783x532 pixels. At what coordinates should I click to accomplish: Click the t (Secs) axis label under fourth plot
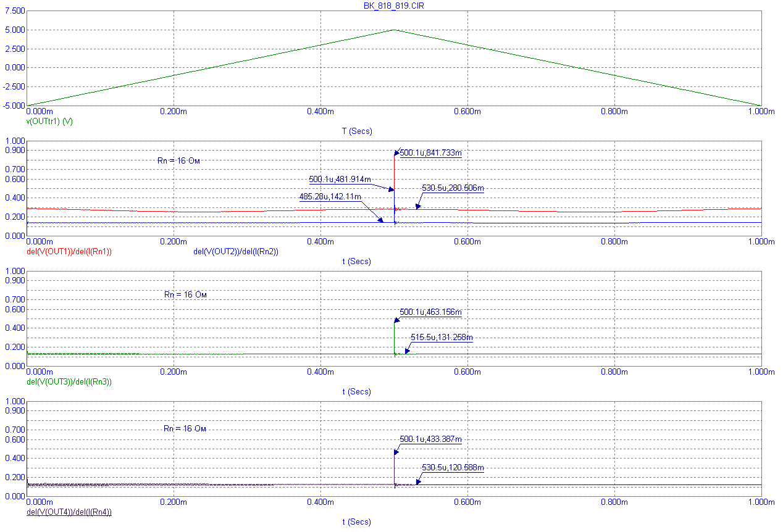point(357,522)
